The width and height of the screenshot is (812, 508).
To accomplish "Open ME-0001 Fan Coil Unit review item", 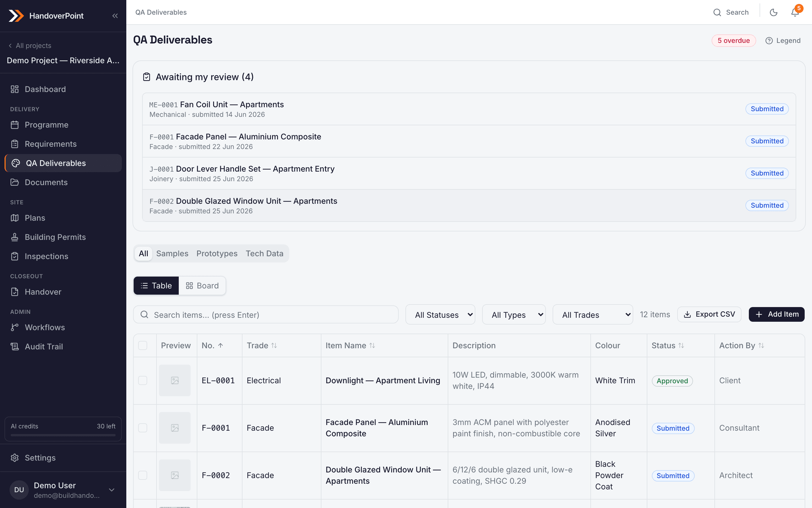I will coord(469,109).
